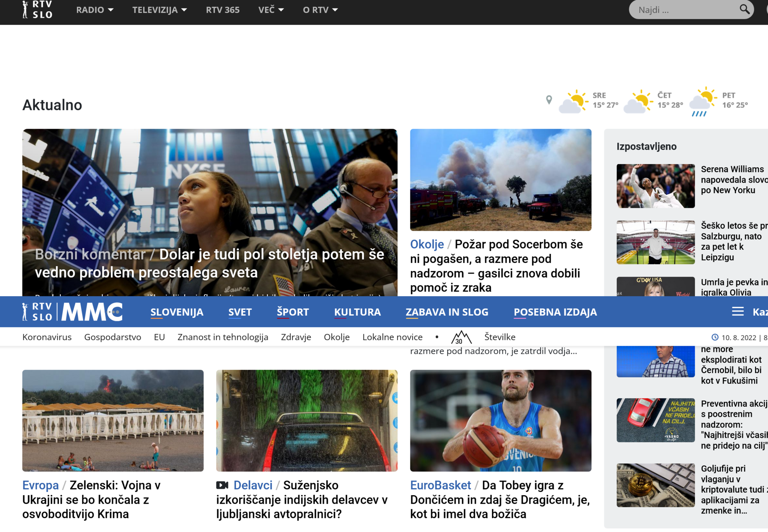This screenshot has height=532, width=768.
Task: Expand the RADIO dropdown menu
Action: point(94,10)
